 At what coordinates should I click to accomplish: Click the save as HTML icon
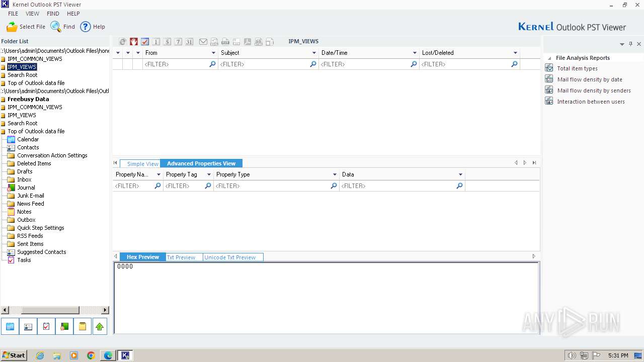(259, 42)
